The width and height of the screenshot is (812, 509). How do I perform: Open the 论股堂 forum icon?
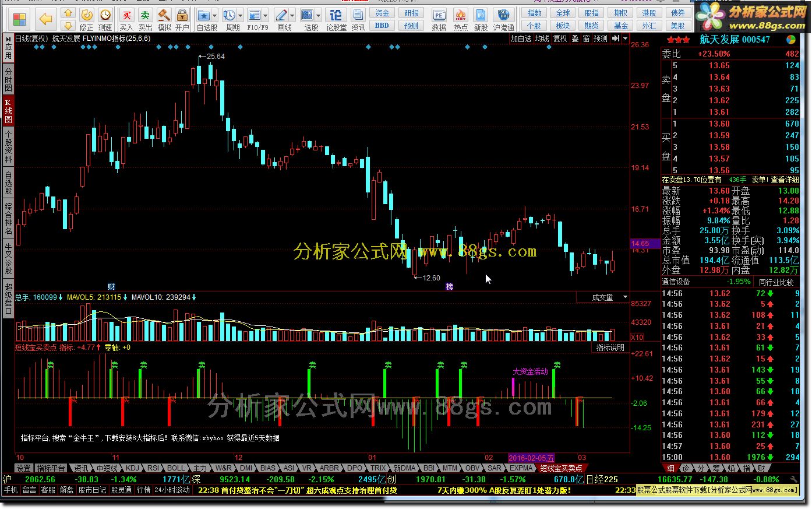pyautogui.click(x=336, y=19)
